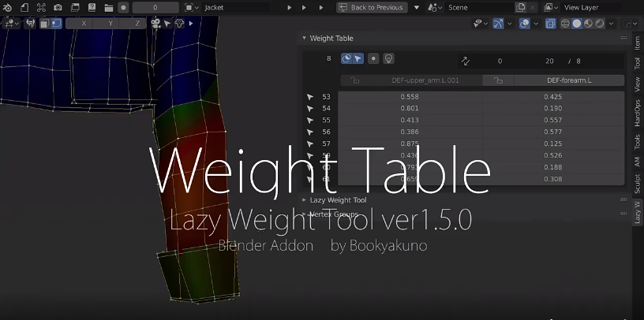Toggle the Z axis mirror button
Image resolution: width=644 pixels, height=320 pixels.
pyautogui.click(x=137, y=24)
